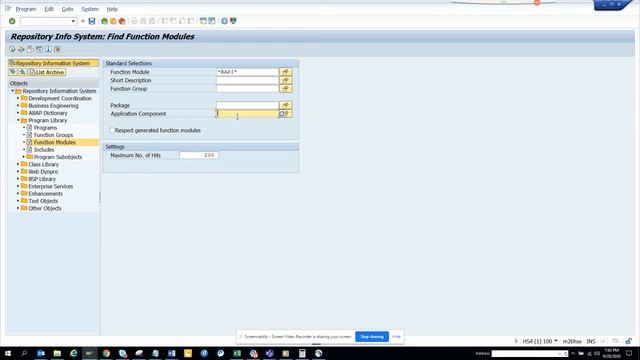Click the Execute clock icon
Screen dimensions: 640x360
coord(12,49)
